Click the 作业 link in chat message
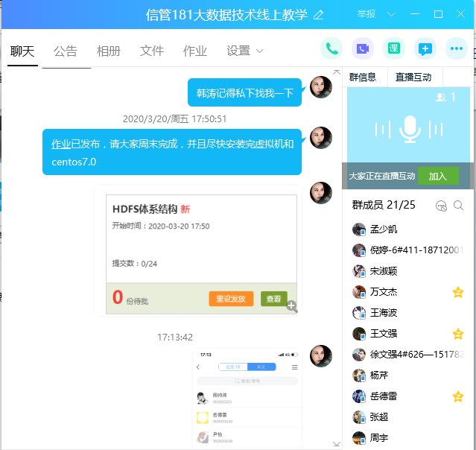The width and height of the screenshot is (476, 450). point(61,144)
